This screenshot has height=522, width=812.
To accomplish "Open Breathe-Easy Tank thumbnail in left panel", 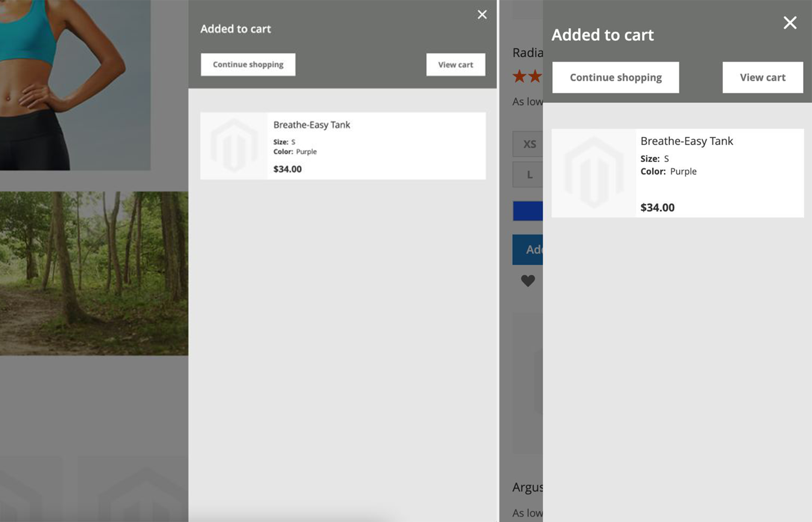I will pyautogui.click(x=234, y=146).
